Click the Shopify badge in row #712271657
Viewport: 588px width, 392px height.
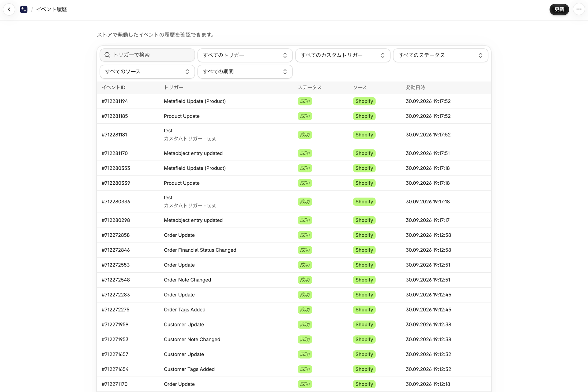(364, 354)
